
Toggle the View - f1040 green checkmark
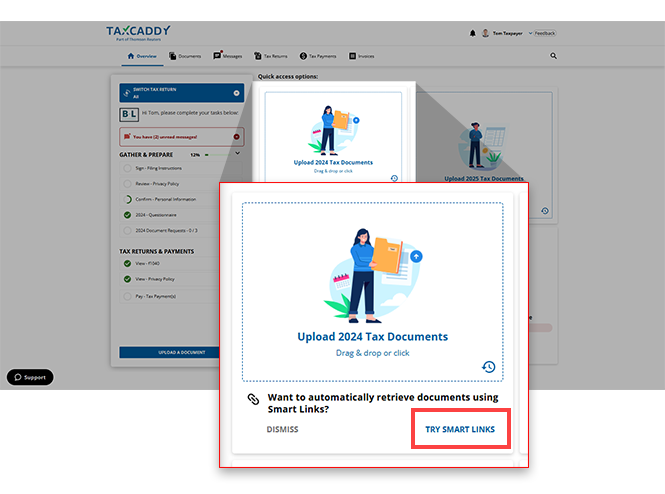(127, 263)
